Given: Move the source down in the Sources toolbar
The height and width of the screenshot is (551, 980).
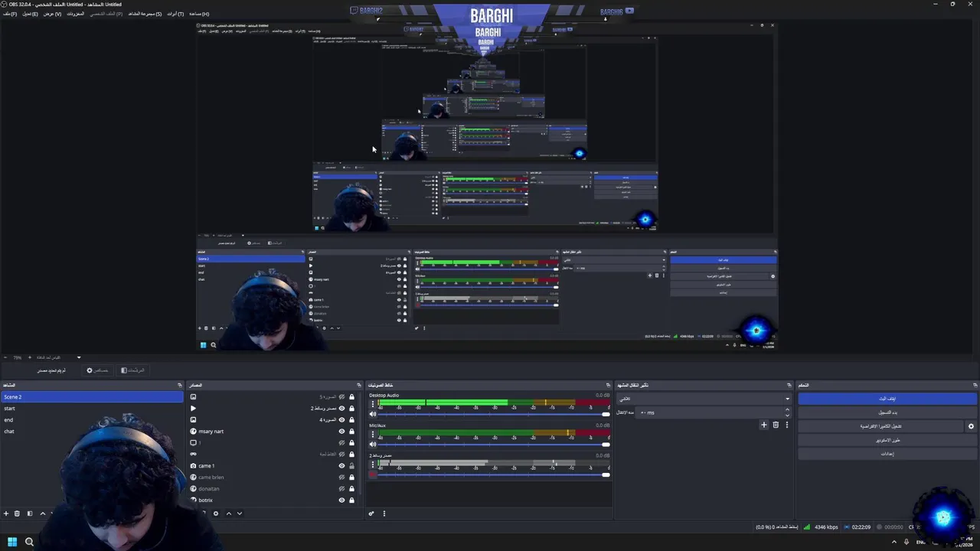Looking at the screenshot, I should click(x=239, y=514).
